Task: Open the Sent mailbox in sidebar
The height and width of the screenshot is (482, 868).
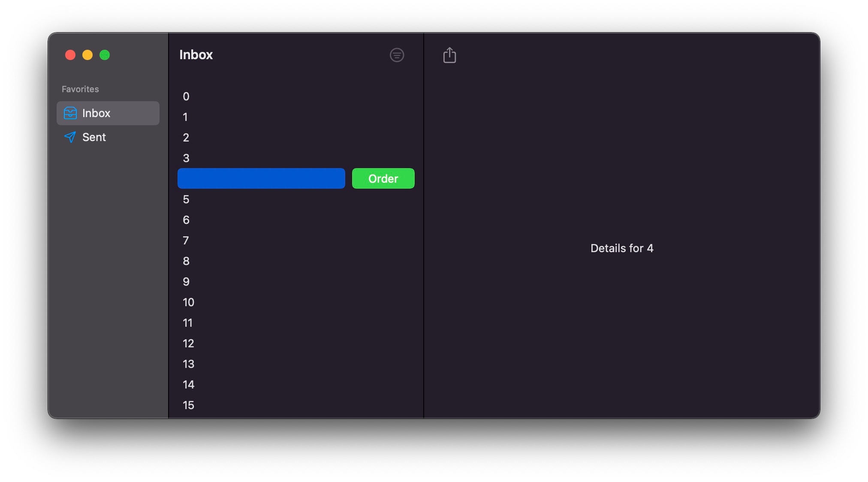Action: tap(94, 137)
